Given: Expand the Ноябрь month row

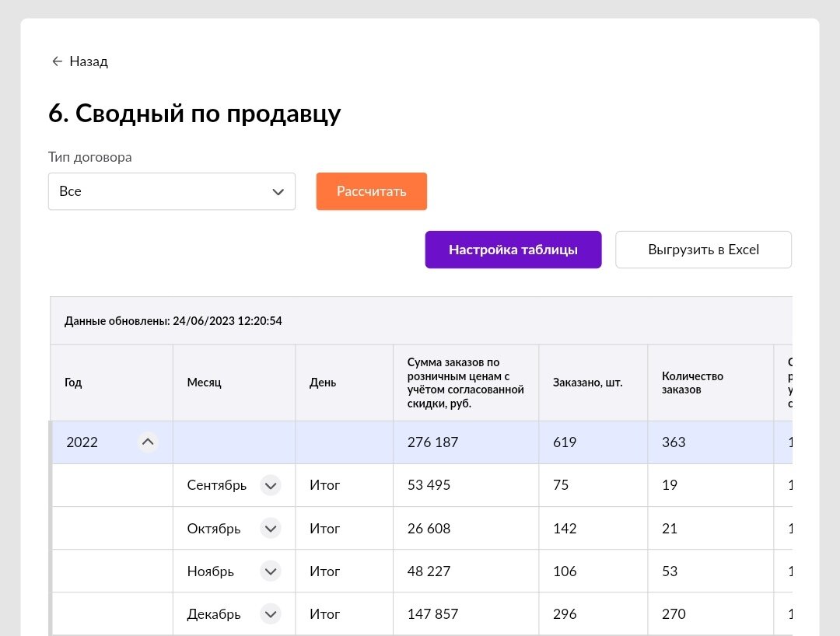Looking at the screenshot, I should 271,571.
